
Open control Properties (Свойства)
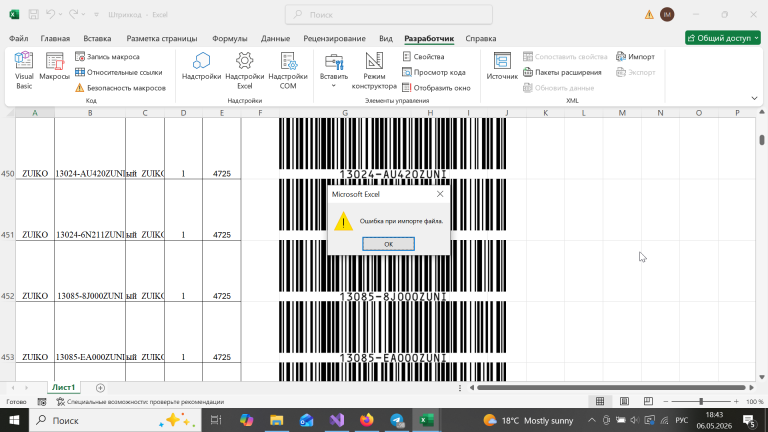click(423, 57)
